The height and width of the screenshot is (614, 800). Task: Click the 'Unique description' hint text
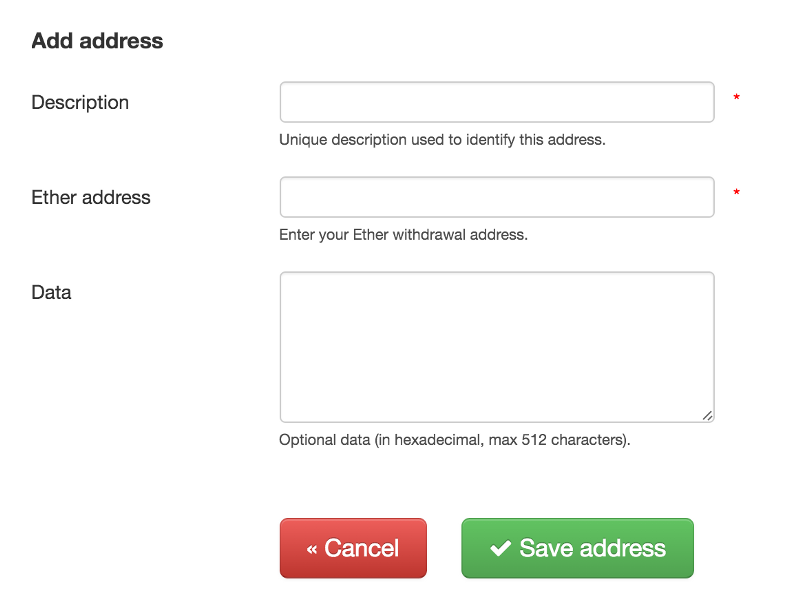(442, 140)
